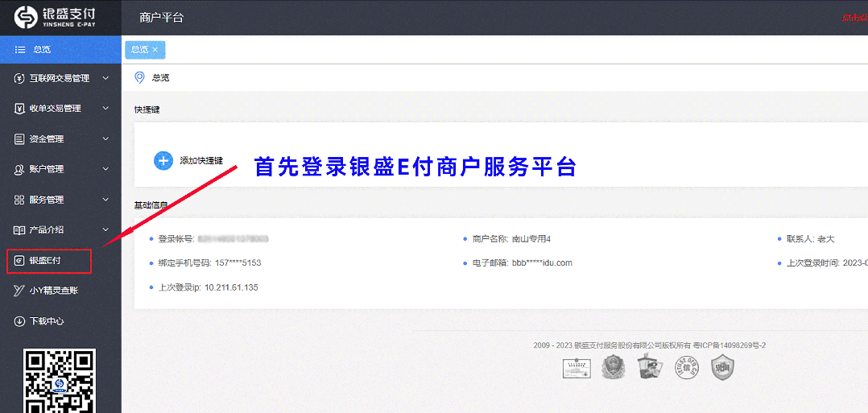Click the email bbb*****idu.com

pos(542,263)
